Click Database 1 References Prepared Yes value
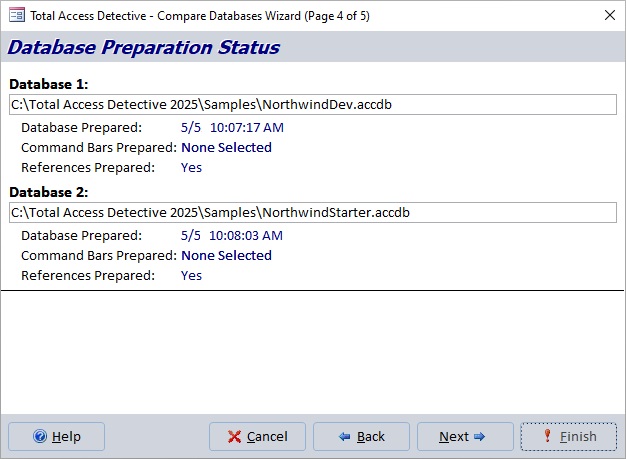626x459 pixels. tap(191, 168)
